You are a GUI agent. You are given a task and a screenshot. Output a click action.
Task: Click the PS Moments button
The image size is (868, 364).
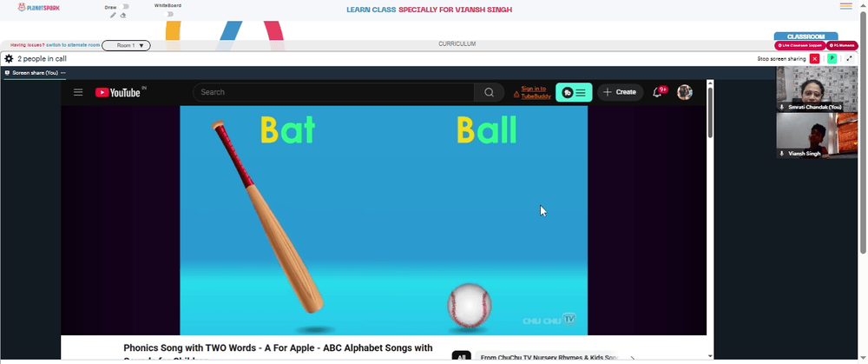point(842,45)
